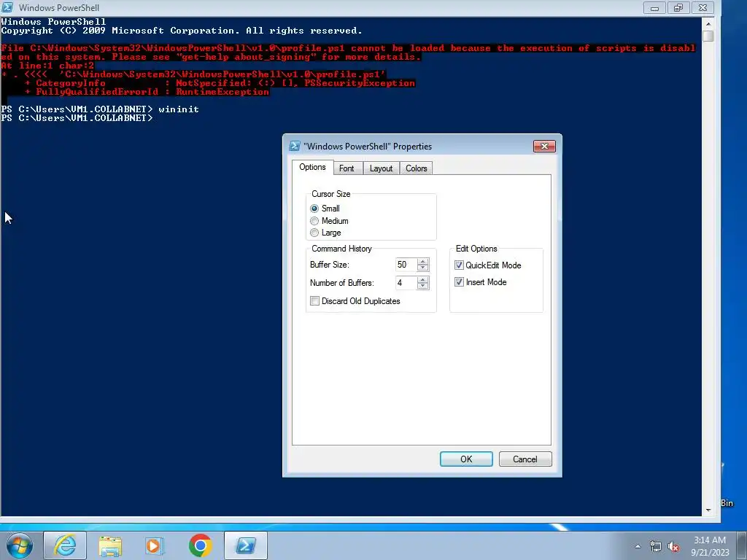Click the muted volume tray icon
Screen dimensions: 747x560
[673, 546]
